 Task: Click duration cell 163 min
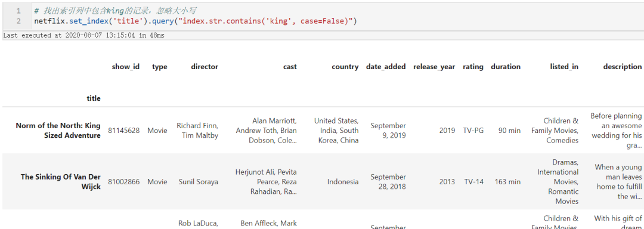pos(507,181)
